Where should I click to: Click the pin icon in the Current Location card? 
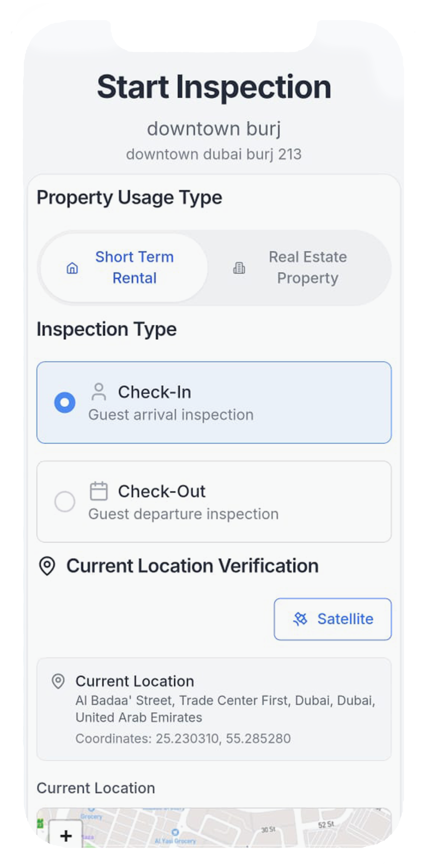coord(58,681)
